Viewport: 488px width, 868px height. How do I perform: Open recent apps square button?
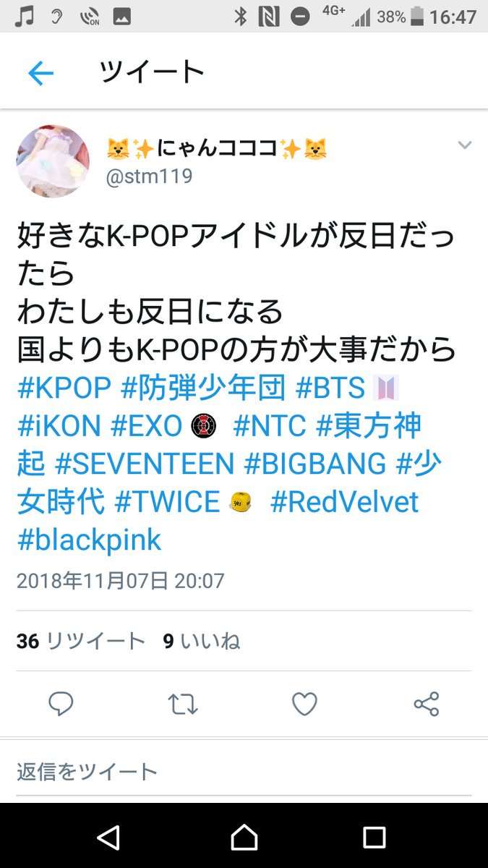tap(374, 838)
